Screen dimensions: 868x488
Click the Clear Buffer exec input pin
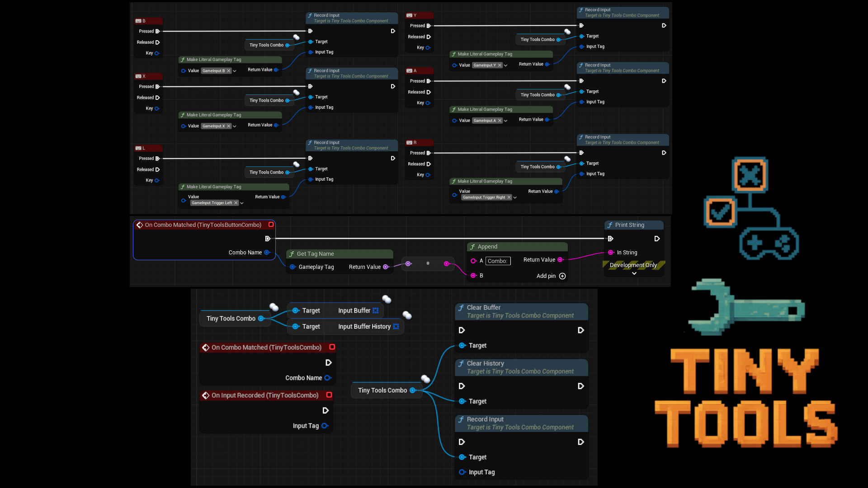462,330
